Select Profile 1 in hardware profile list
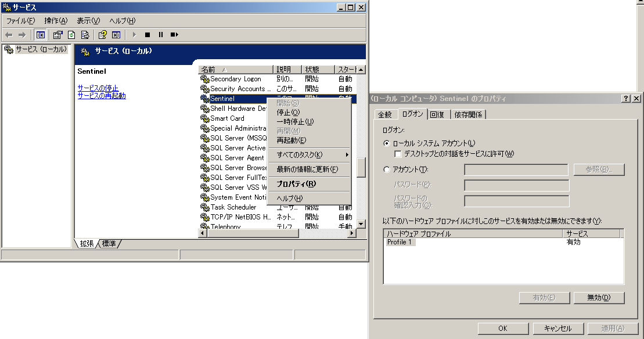This screenshot has height=339, width=644. pyautogui.click(x=400, y=242)
